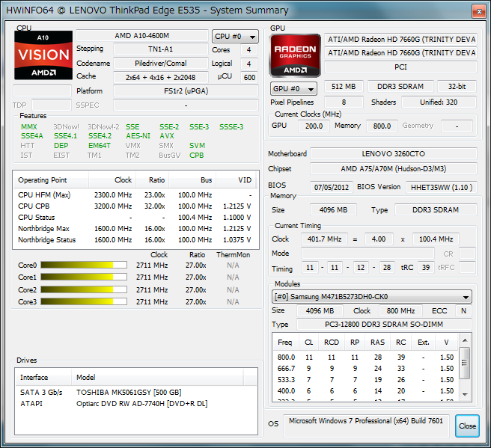Click the AMD Vision A10 CPU logo
The image size is (491, 448).
pyautogui.click(x=43, y=55)
